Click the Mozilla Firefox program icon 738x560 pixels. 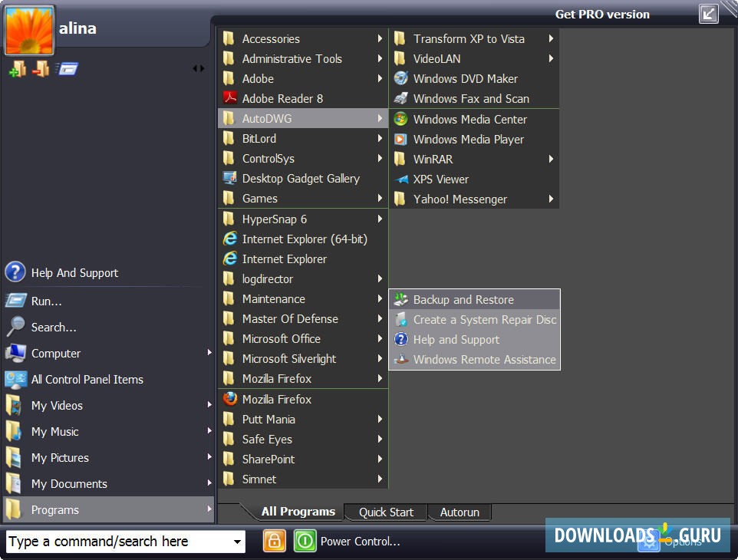tap(229, 399)
